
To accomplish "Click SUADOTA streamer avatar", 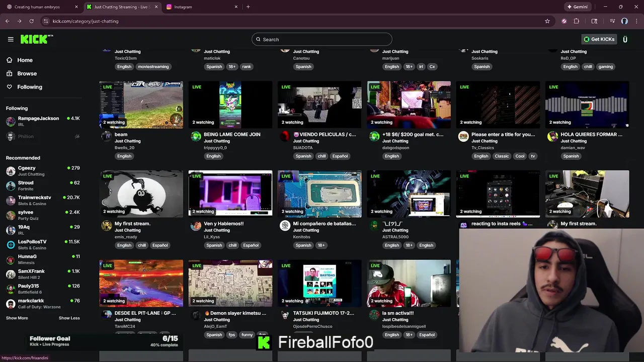I will point(285,136).
